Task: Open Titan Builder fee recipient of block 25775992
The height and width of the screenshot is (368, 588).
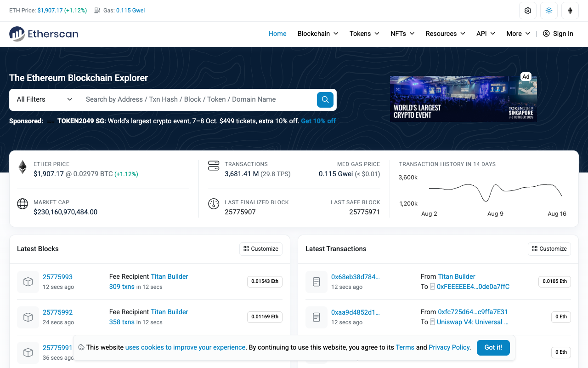Action: coord(170,312)
